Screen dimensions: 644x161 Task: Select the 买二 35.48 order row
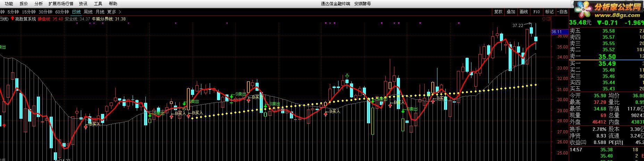point(607,70)
